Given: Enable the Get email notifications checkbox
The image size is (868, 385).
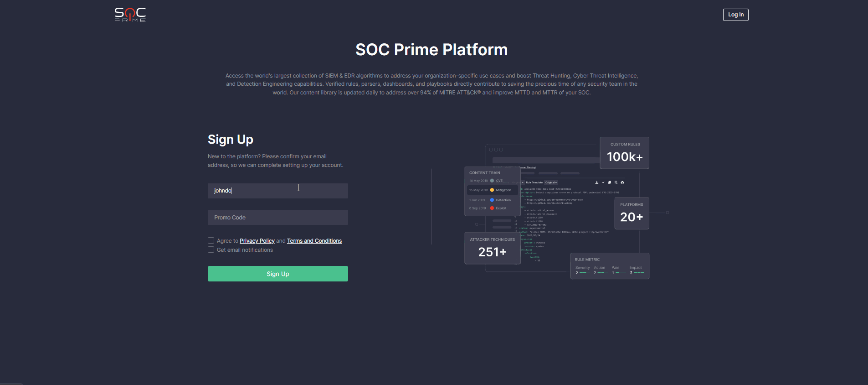Looking at the screenshot, I should pos(211,250).
